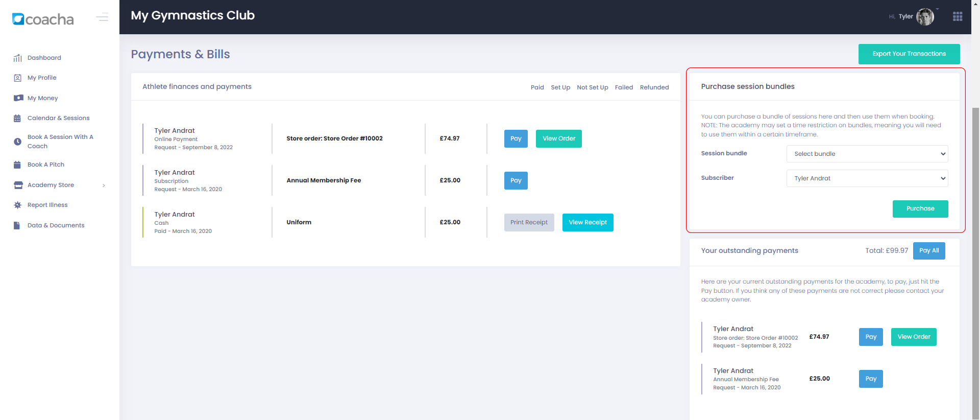980x420 pixels.
Task: Open the Subscriber dropdown
Action: pyautogui.click(x=867, y=178)
